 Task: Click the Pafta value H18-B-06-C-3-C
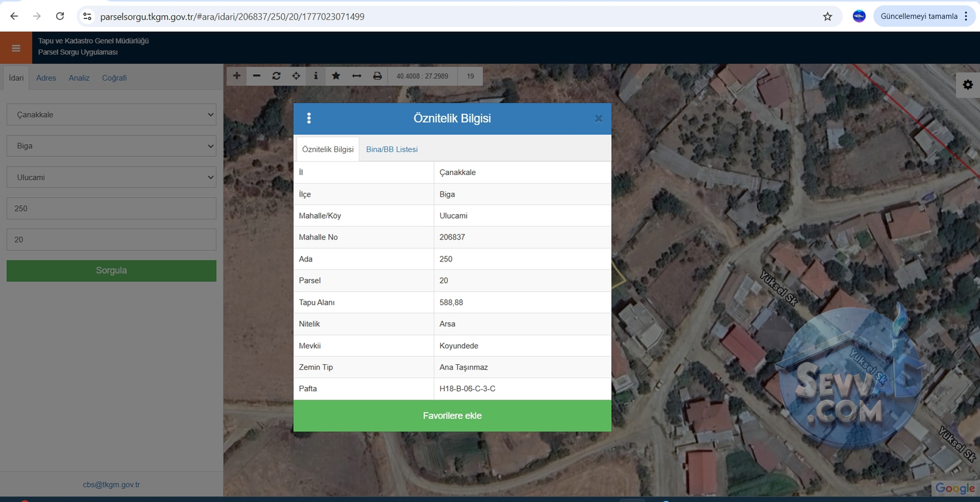point(467,389)
